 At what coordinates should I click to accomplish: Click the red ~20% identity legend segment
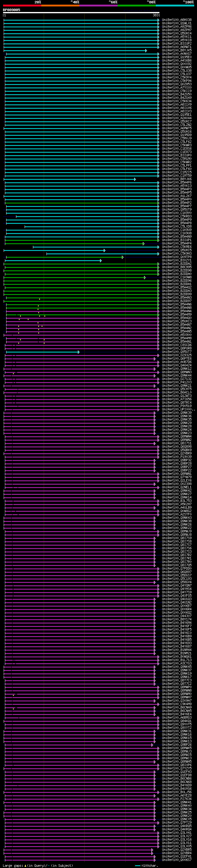(22, 6)
